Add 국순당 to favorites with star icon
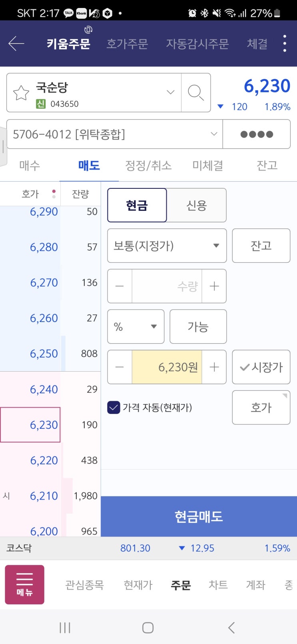Screen dimensions: 297x644 (x=21, y=93)
